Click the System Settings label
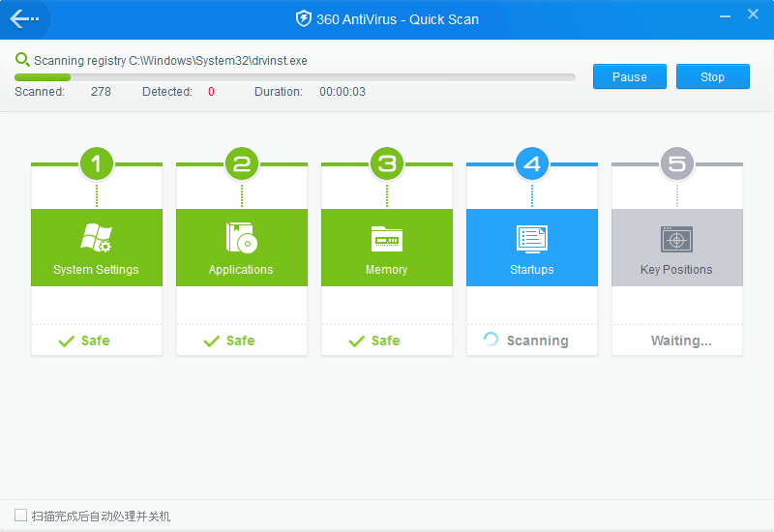Viewport: 774px width, 532px height. click(96, 270)
